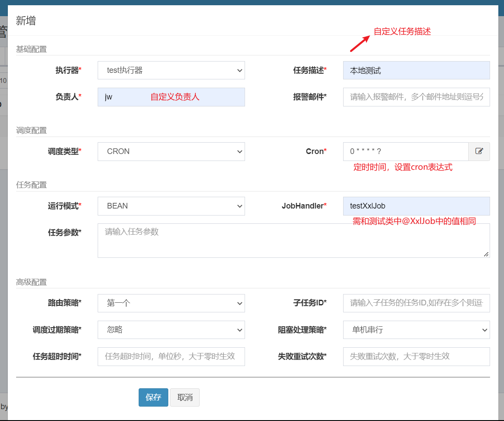Click the 高级配置 section heading
Image resolution: width=504 pixels, height=421 pixels.
31,282
